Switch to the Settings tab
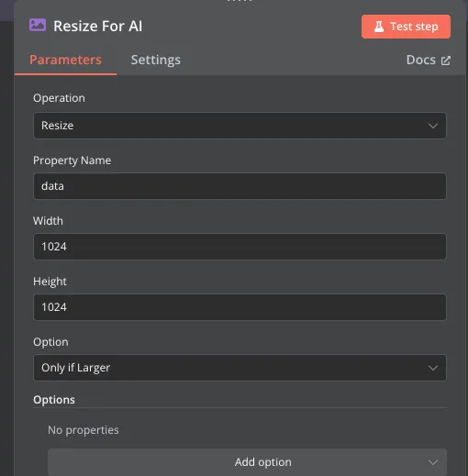Viewport: 468px width, 476px height. (156, 60)
